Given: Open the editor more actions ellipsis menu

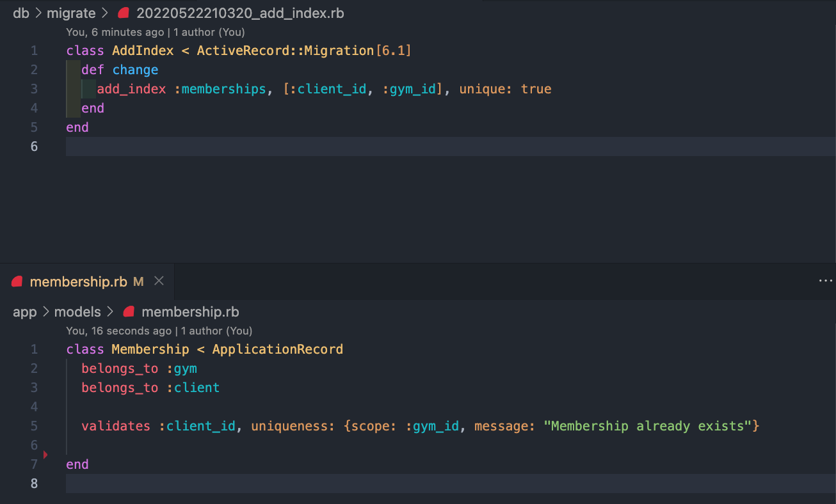Looking at the screenshot, I should tap(825, 280).
